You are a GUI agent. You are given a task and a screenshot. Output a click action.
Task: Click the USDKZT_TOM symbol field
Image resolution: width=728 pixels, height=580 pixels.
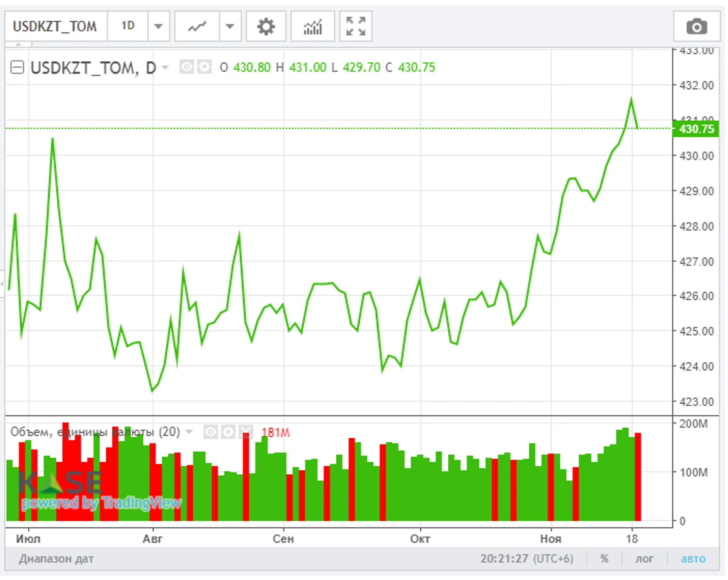coord(55,27)
